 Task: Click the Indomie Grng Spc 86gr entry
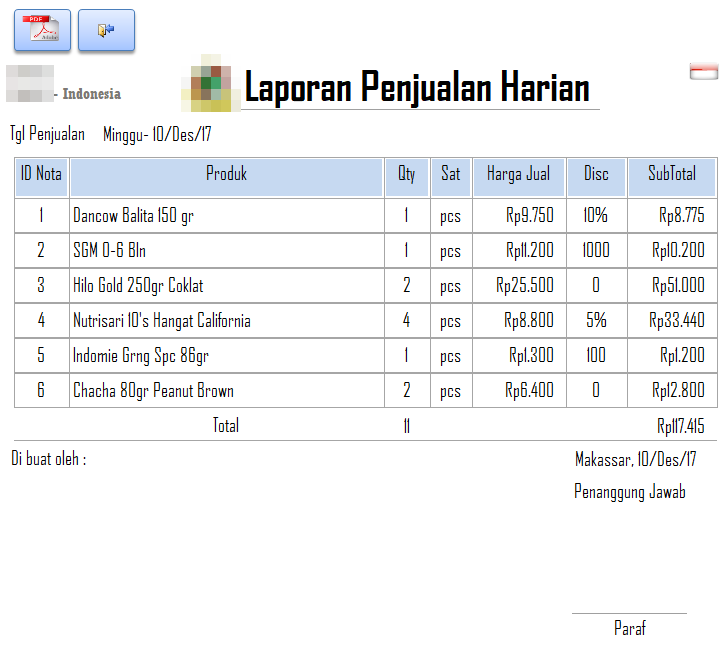point(141,356)
